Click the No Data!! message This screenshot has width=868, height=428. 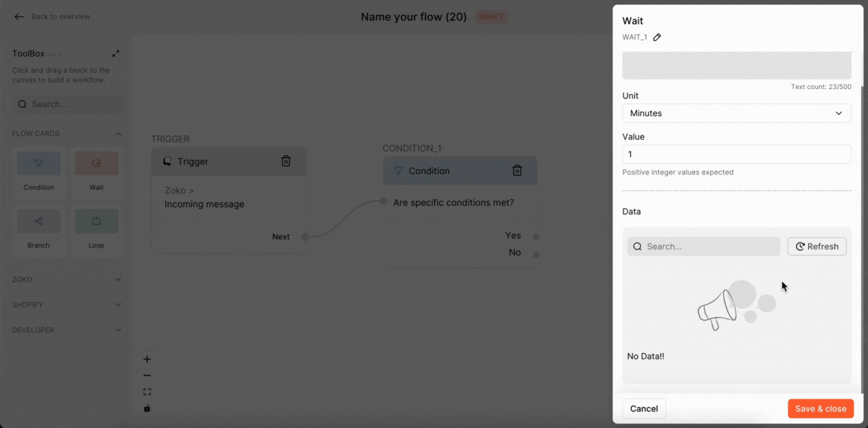click(x=645, y=356)
